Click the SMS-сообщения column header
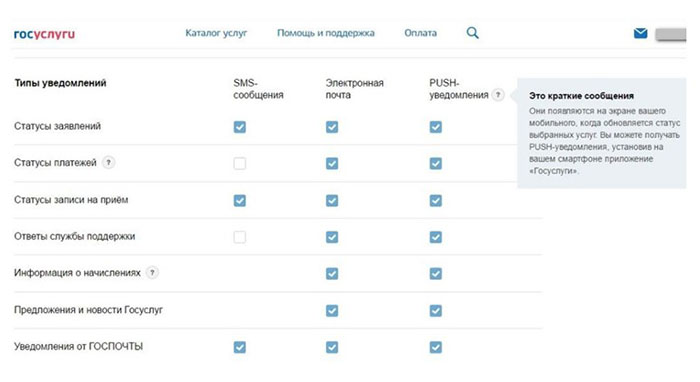The width and height of the screenshot is (700, 382). 258,89
